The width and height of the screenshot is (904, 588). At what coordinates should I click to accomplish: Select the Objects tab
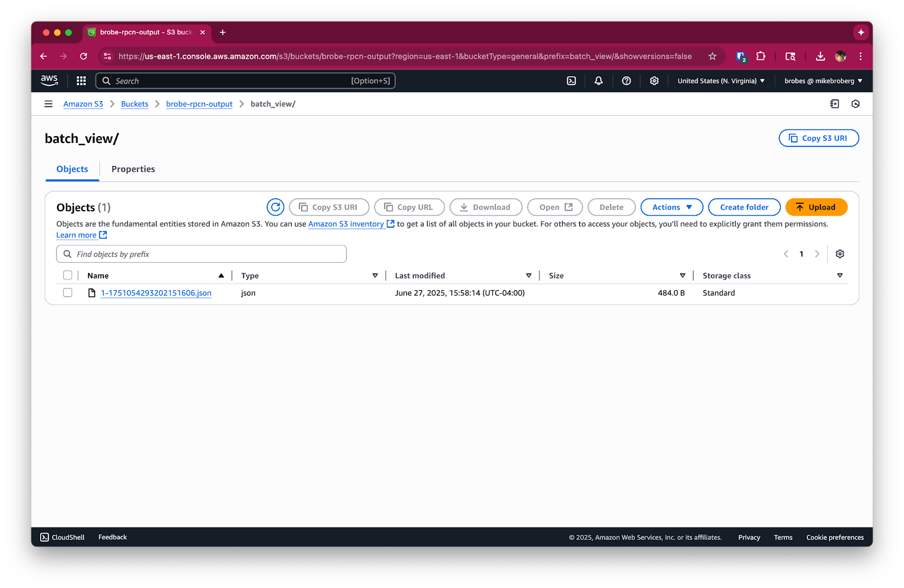(72, 169)
